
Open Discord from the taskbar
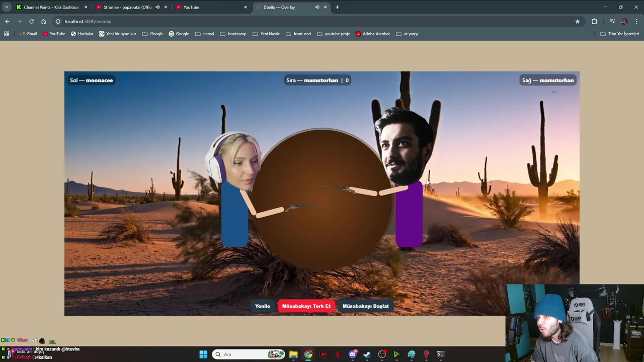tap(352, 354)
